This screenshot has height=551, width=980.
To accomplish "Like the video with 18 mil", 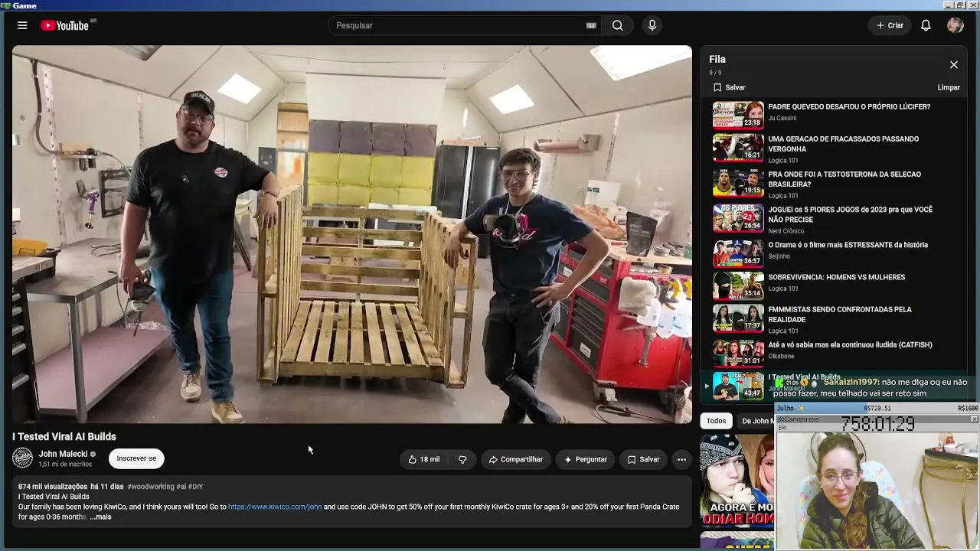I will tap(423, 459).
